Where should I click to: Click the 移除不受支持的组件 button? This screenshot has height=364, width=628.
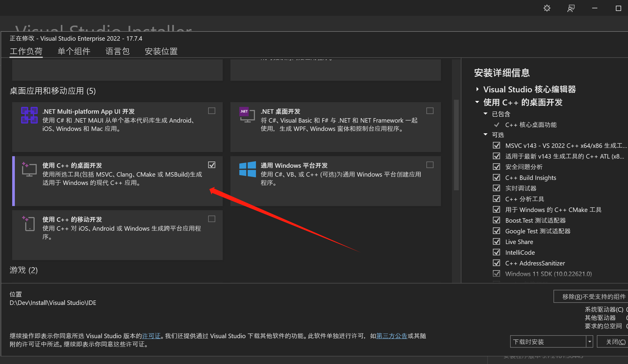(593, 297)
